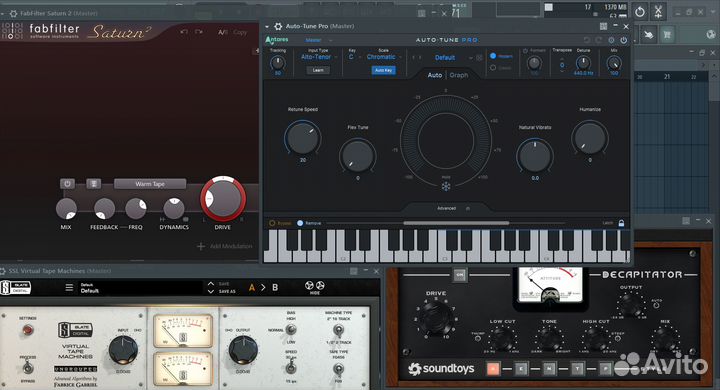This screenshot has height=390, width=720.
Task: Open FabFilter Saturn 2 window gear menu
Action: (x=14, y=13)
